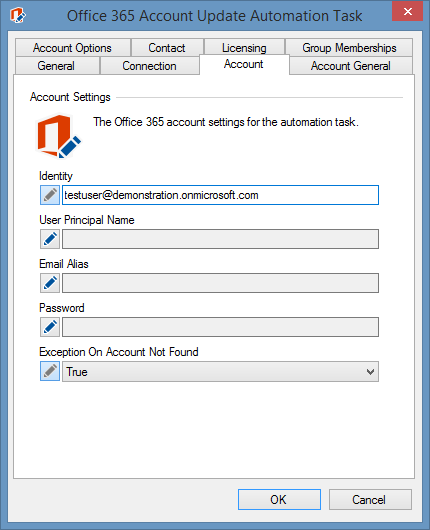Go to the Group Memberships tab

[349, 48]
